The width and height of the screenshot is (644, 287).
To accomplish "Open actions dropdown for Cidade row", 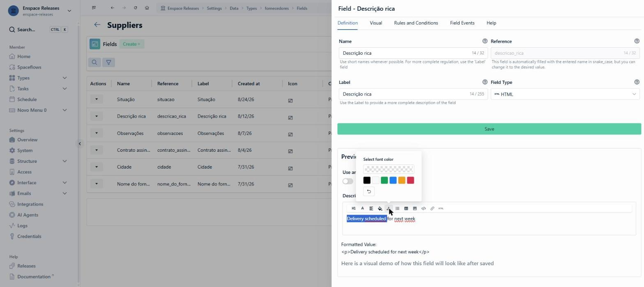I will (97, 167).
